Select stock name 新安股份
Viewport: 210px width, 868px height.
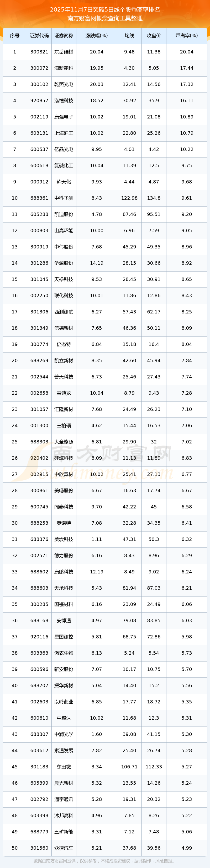pos(64,669)
